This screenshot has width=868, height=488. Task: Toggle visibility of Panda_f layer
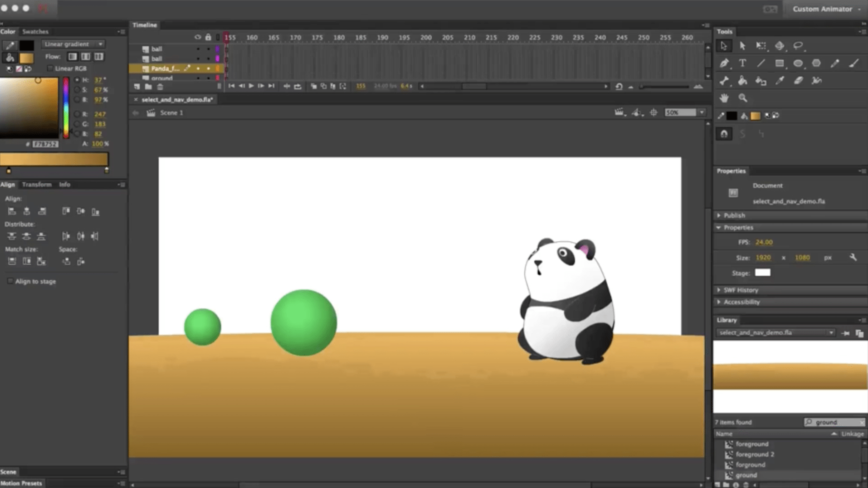198,68
